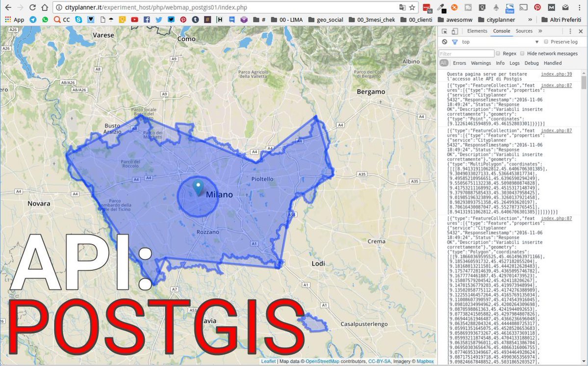Image resolution: width=588 pixels, height=366 pixels.
Task: Click the Cast extension icon
Action: pos(524,8)
